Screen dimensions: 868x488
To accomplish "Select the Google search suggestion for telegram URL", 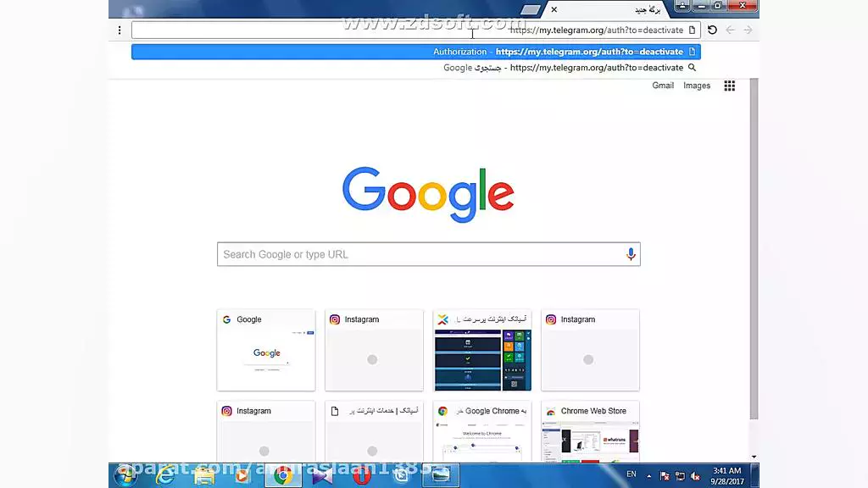I will pos(415,68).
